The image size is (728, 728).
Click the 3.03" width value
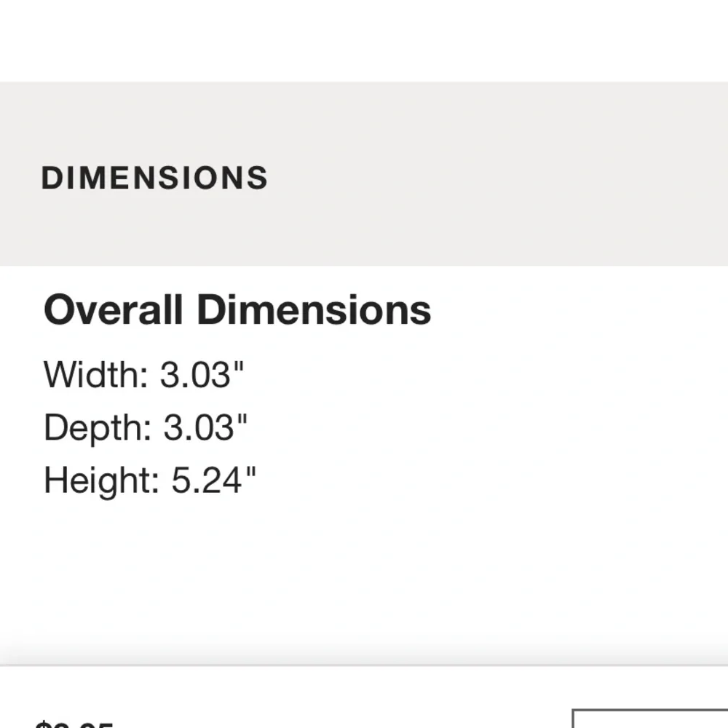(202, 374)
